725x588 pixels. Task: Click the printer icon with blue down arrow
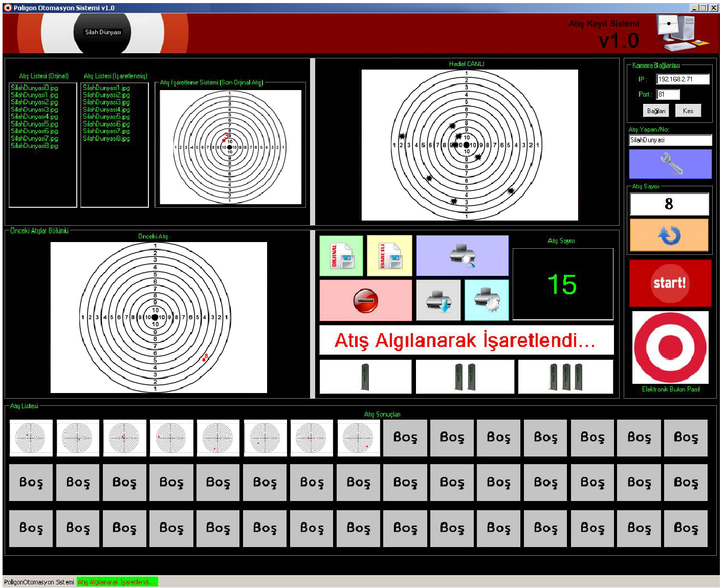point(438,300)
